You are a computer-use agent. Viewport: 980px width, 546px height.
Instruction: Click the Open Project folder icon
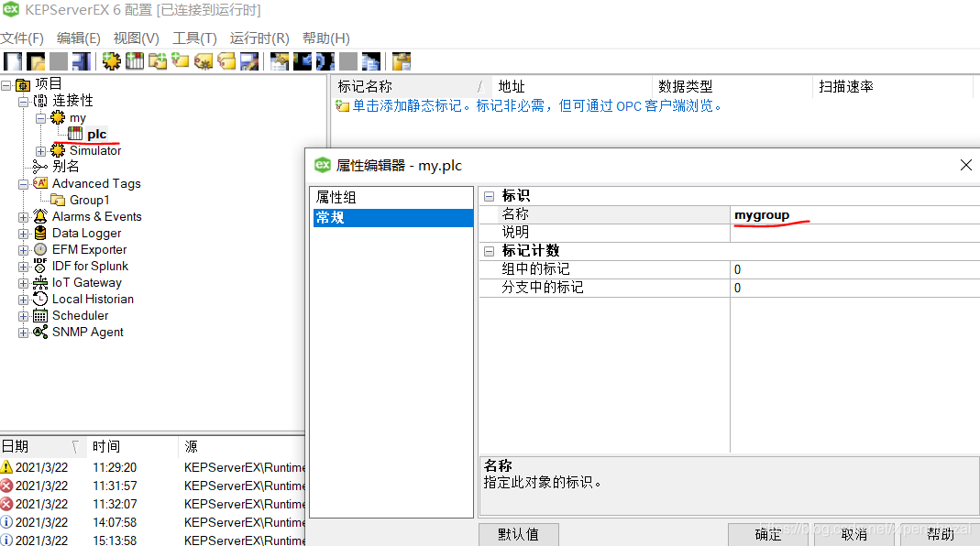36,61
